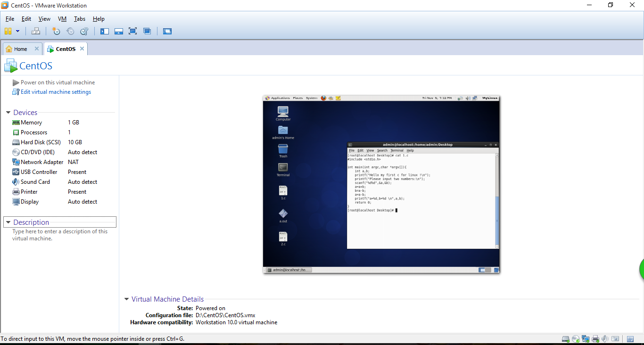Click admin's Home folder on guest desktop
The width and height of the screenshot is (644, 345).
coord(283,132)
